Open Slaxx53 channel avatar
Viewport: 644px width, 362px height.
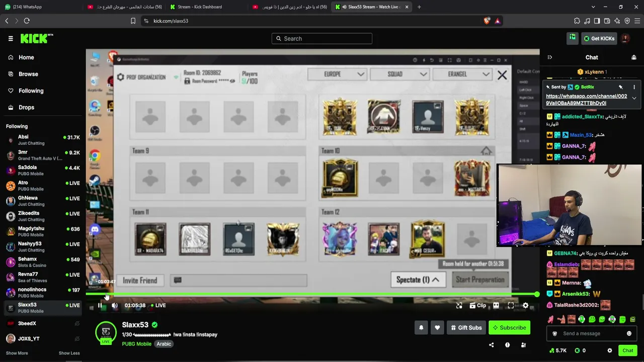[x=106, y=332]
